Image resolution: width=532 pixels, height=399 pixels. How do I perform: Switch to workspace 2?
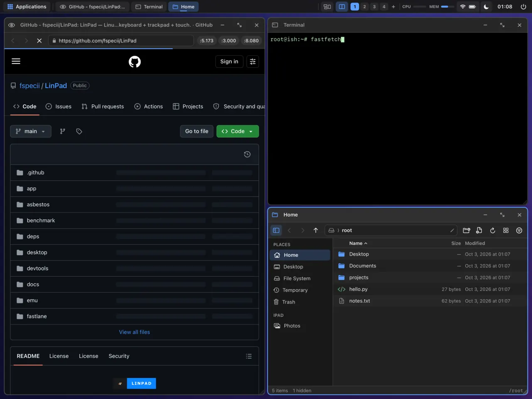tap(365, 7)
